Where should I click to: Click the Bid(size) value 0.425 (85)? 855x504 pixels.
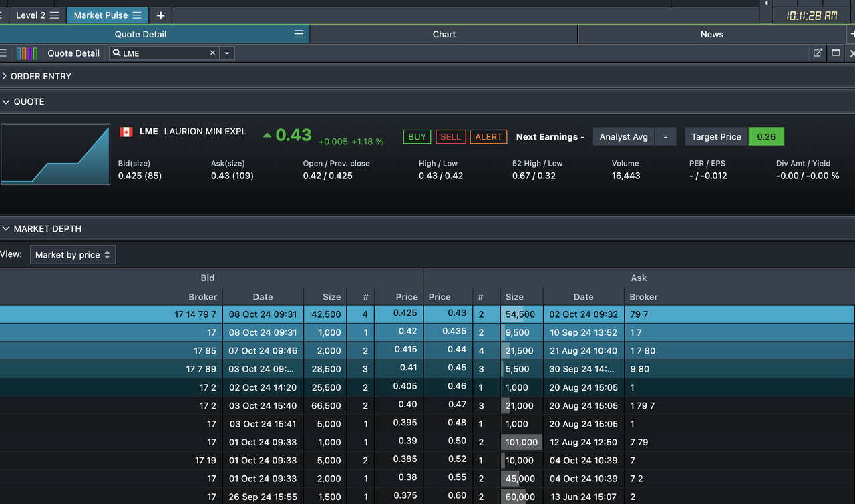140,176
